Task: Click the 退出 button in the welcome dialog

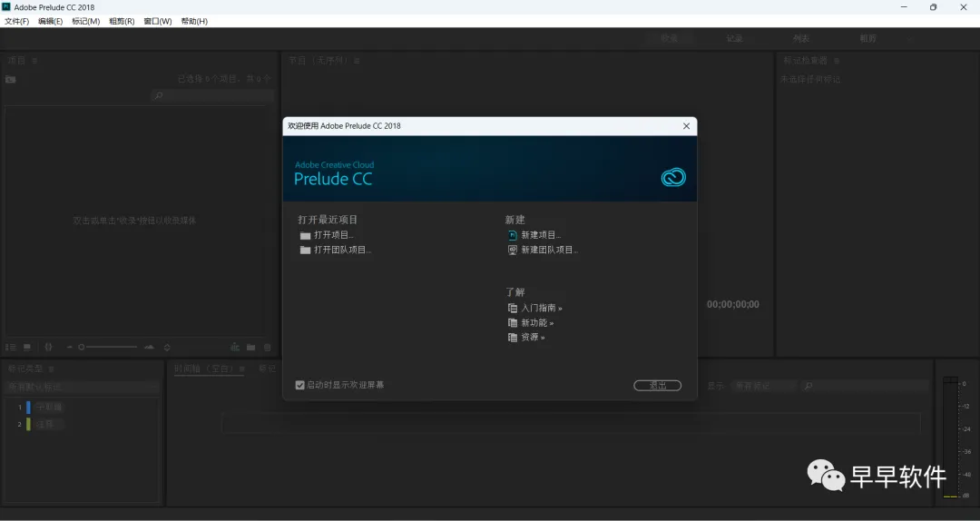Action: point(657,385)
